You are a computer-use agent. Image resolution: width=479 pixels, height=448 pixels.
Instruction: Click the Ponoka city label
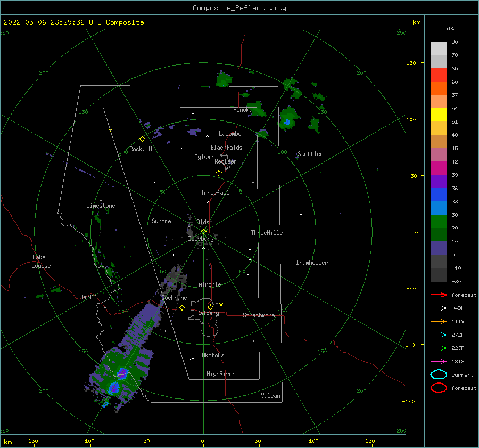pyautogui.click(x=243, y=110)
